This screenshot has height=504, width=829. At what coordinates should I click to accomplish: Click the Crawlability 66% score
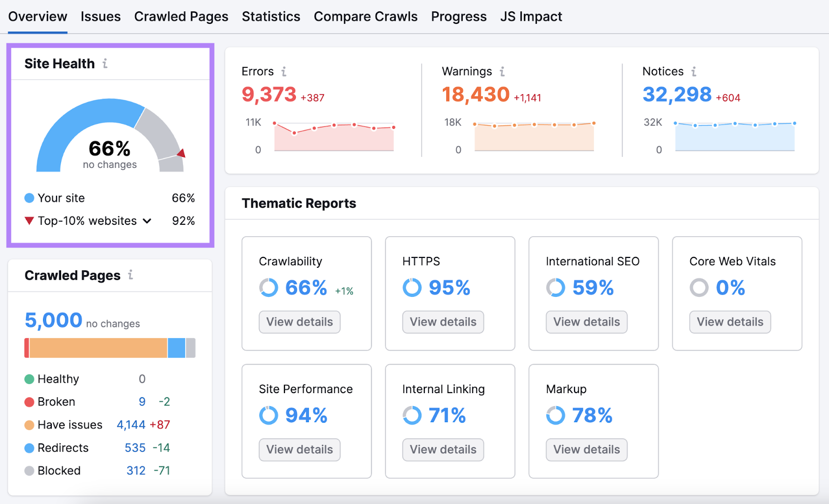306,287
